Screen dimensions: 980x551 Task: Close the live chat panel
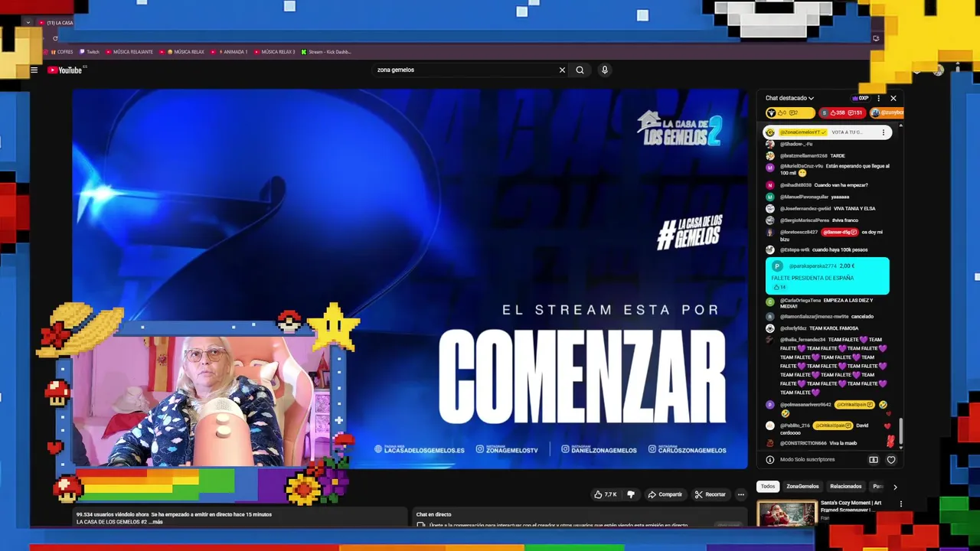[893, 98]
